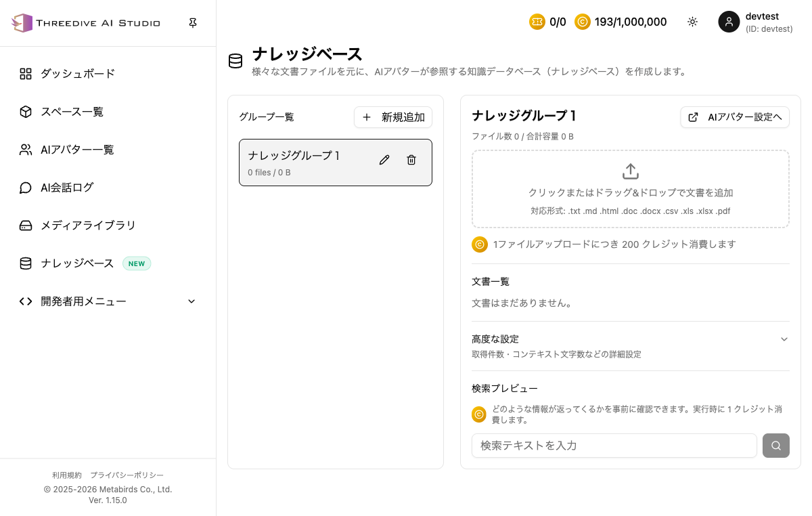Toggle the sidebar pin icon
This screenshot has height=516, width=812.
[x=193, y=23]
